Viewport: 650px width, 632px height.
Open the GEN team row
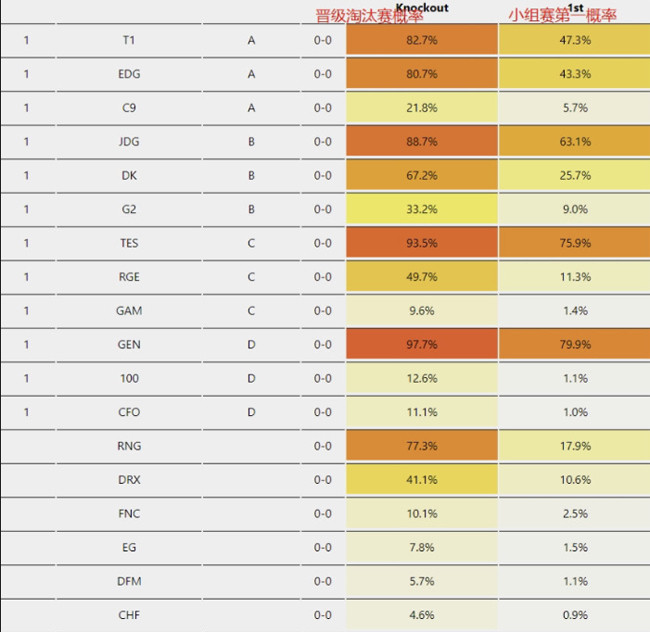[129, 345]
